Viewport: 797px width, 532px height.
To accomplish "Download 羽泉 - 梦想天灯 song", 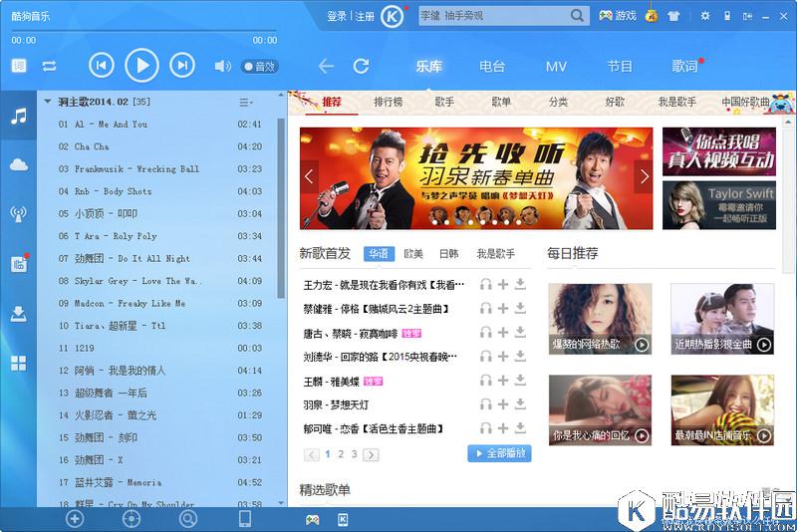I will [x=520, y=403].
